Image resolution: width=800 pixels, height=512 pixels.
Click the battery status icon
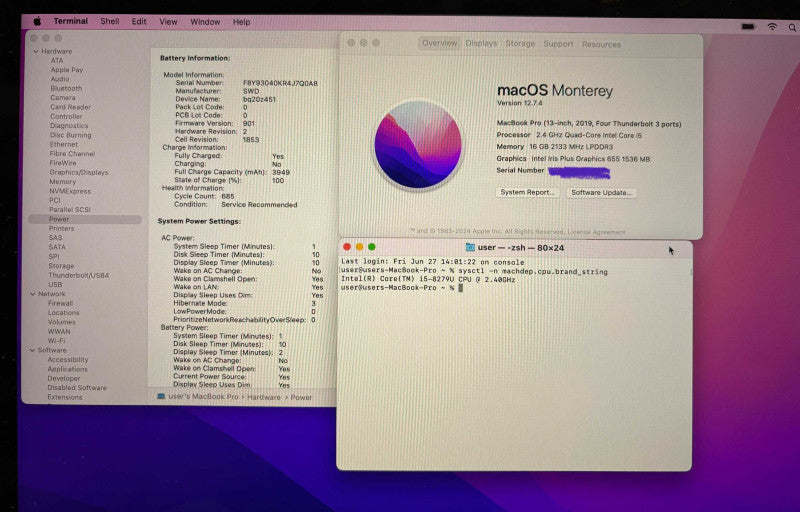pos(748,27)
